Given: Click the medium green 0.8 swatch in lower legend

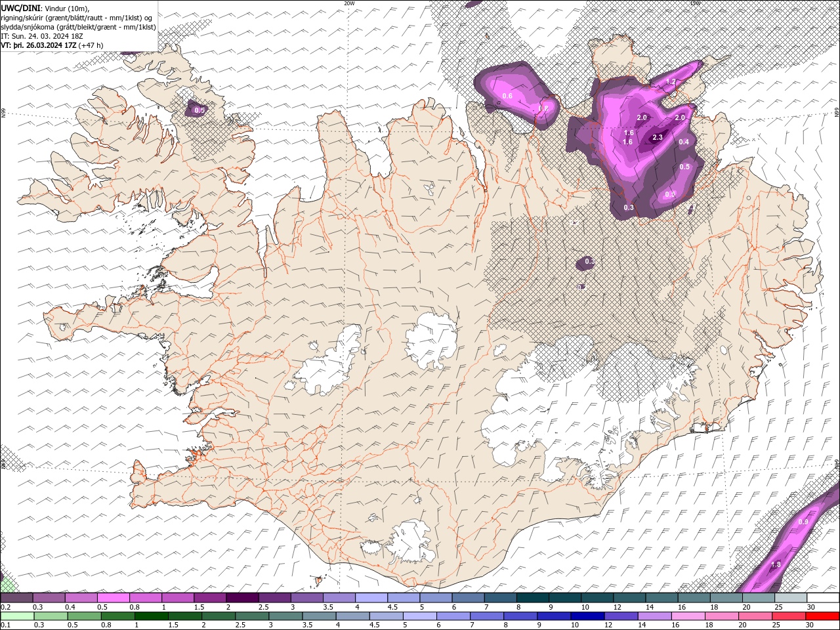Looking at the screenshot, I should (x=117, y=616).
